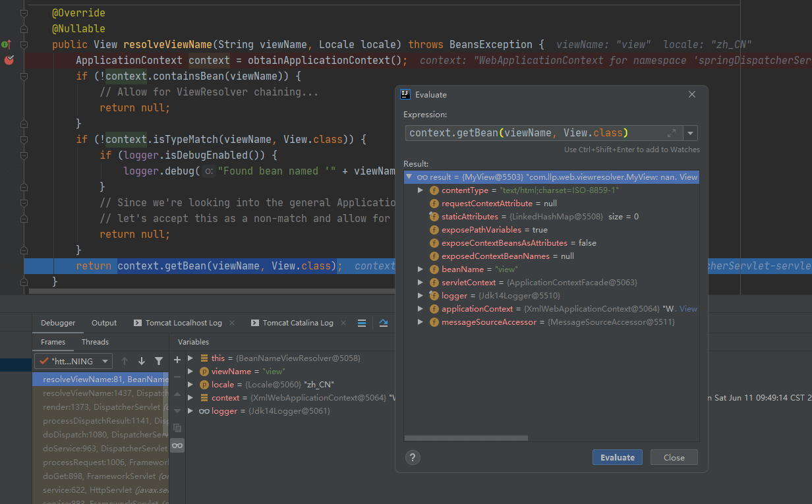Switch to the Output tab
Viewport: 812px width, 504px height.
click(x=104, y=323)
